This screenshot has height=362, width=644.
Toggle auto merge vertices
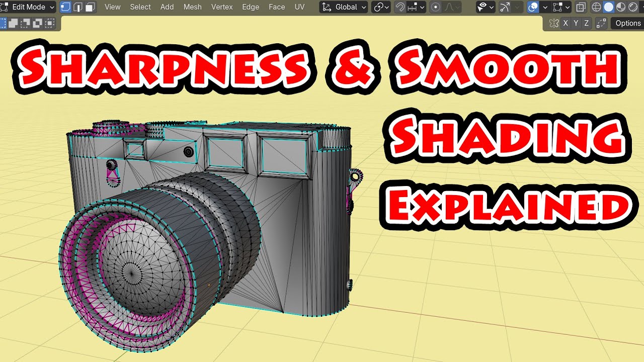click(x=601, y=23)
